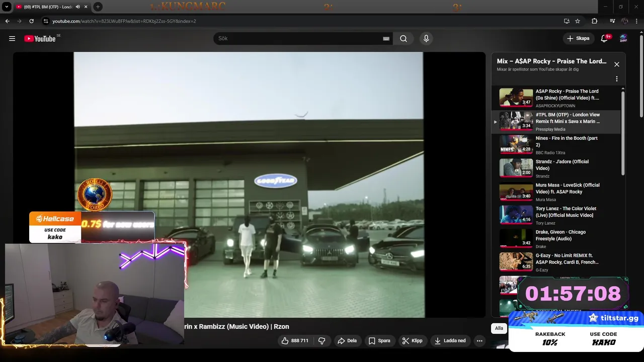Image resolution: width=644 pixels, height=362 pixels.
Task: Click the Tory Lanez channel name
Action: [x=545, y=223]
